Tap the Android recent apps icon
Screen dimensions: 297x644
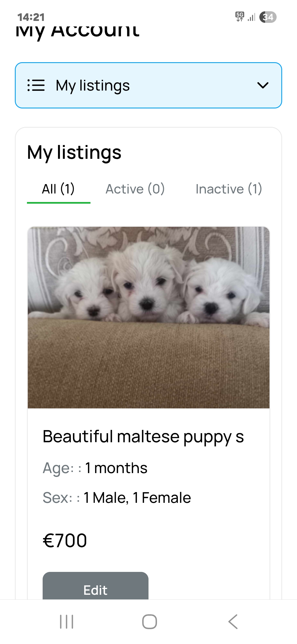coord(67,622)
